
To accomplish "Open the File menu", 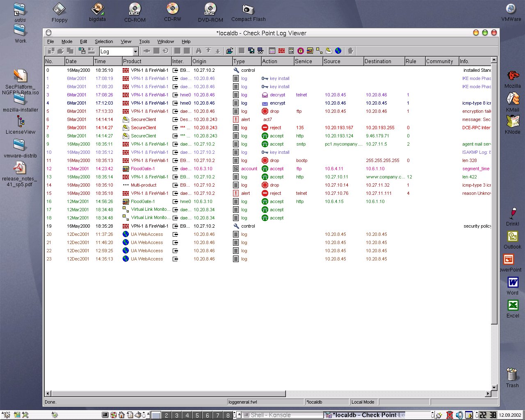I will pyautogui.click(x=50, y=41).
